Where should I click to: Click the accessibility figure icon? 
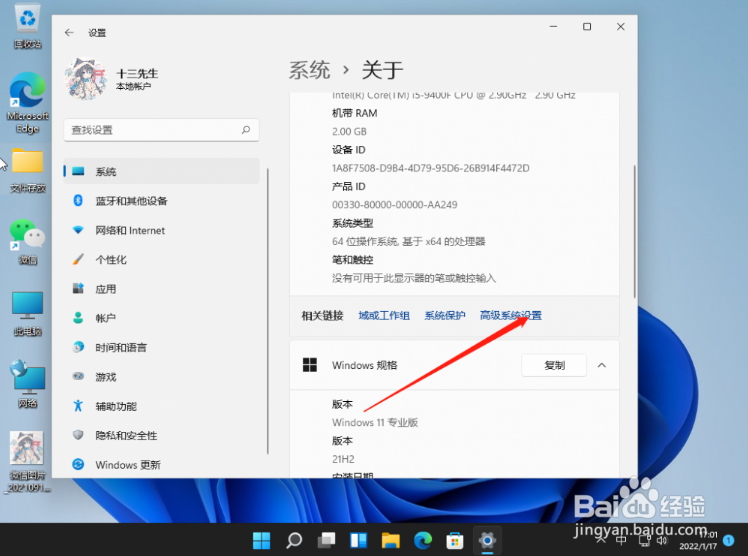click(78, 406)
